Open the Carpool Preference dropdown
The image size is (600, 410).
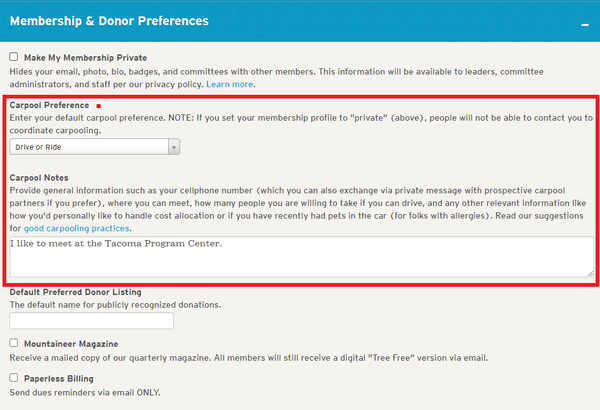[x=95, y=147]
